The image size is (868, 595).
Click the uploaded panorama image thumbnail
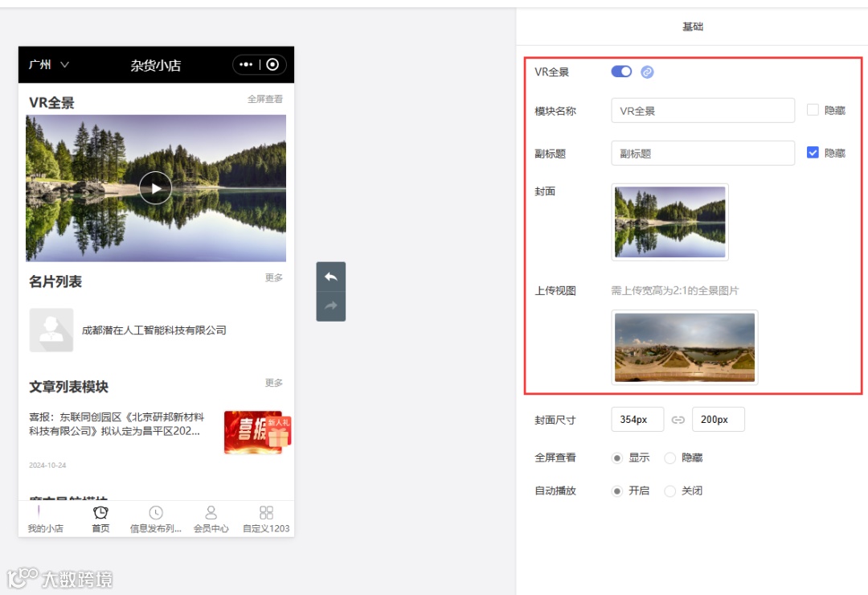pos(685,347)
